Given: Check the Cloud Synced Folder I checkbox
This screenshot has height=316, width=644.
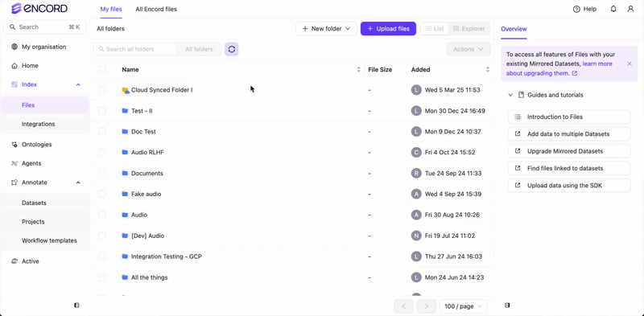Looking at the screenshot, I should [102, 90].
